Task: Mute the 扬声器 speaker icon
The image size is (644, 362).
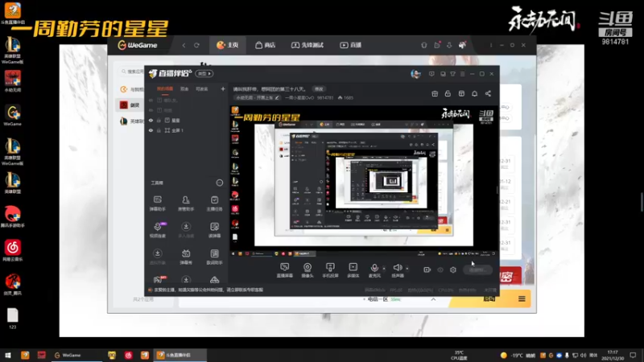Action: click(398, 268)
